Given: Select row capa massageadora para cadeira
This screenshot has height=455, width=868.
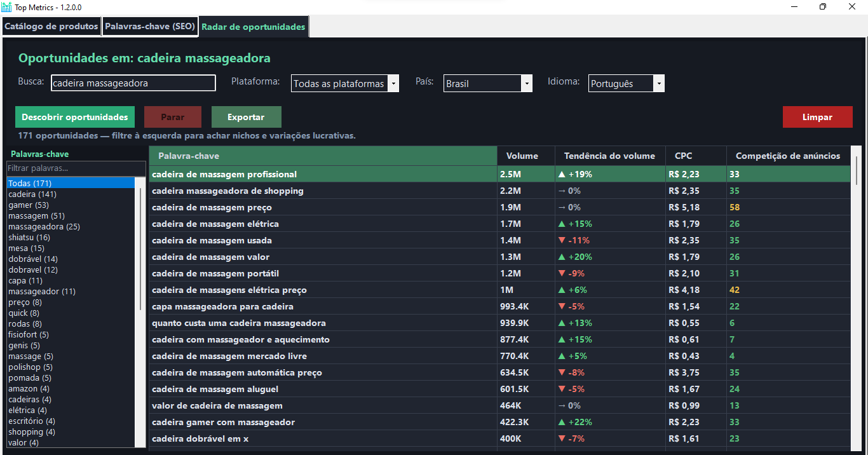Looking at the screenshot, I should [499, 306].
